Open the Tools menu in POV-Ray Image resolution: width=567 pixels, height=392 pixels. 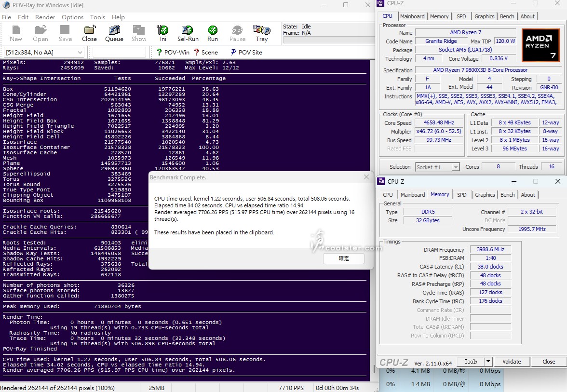(97, 17)
